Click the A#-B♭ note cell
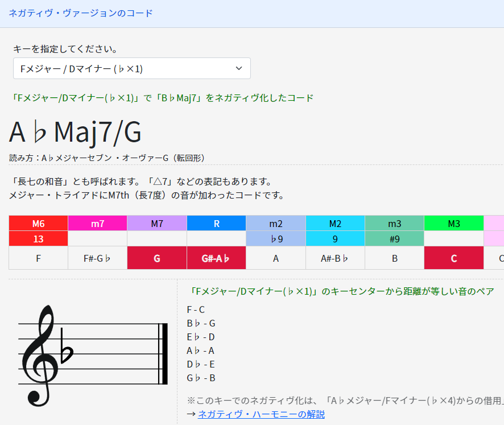 [335, 258]
